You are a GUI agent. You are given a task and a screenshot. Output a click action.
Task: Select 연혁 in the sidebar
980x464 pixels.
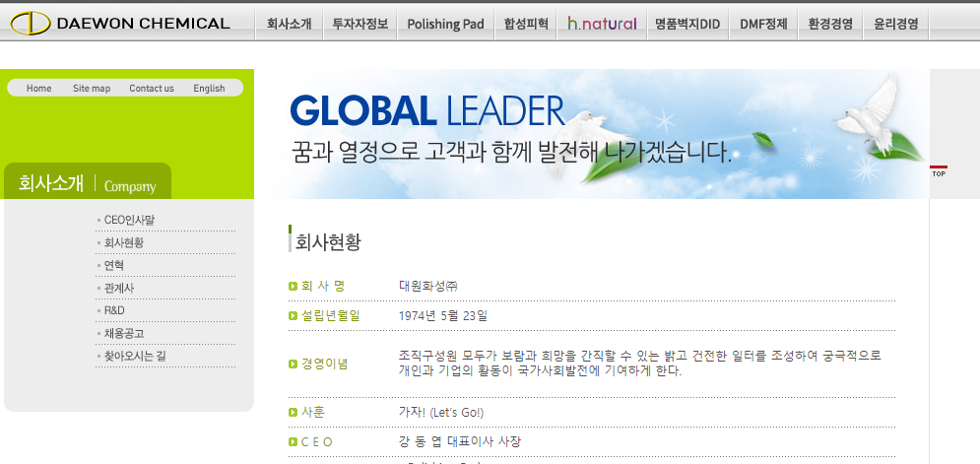(x=113, y=265)
